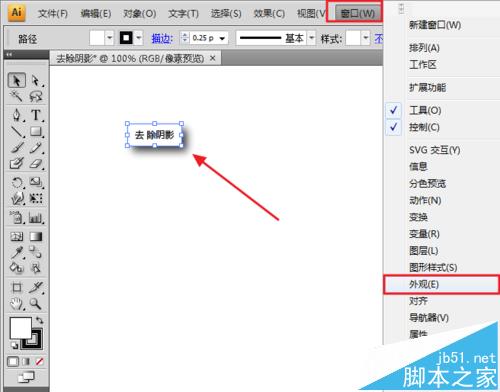Select the Live Paint Bucket tool
The width and height of the screenshot is (500, 392).
pyautogui.click(x=16, y=268)
